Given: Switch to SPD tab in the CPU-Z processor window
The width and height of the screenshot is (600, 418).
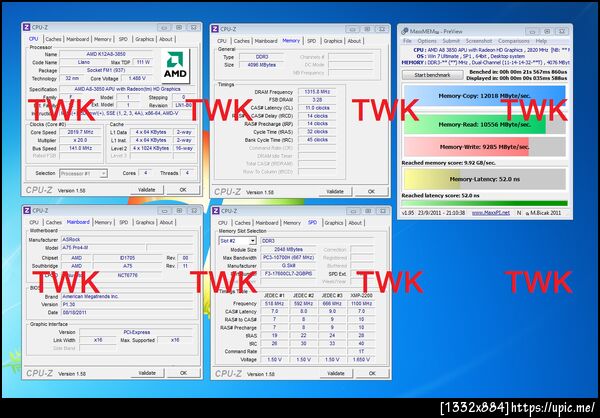Looking at the screenshot, I should pyautogui.click(x=123, y=39).
